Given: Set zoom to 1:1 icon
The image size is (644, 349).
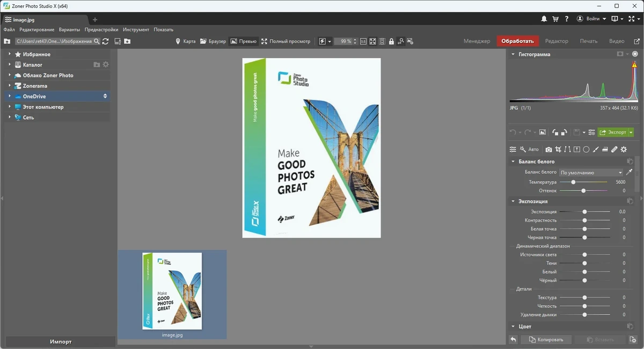Looking at the screenshot, I should point(363,41).
